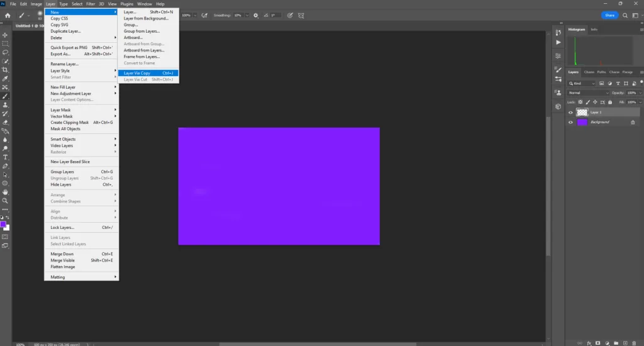Select the Eraser tool
This screenshot has width=644, height=346.
(x=5, y=123)
